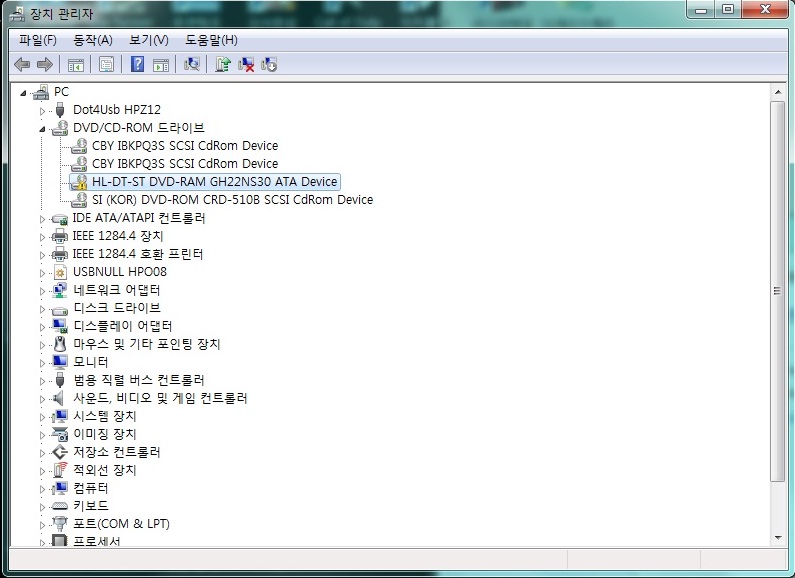
Task: Click the IEEE 1284.4 장치 printer icon
Action: (60, 236)
